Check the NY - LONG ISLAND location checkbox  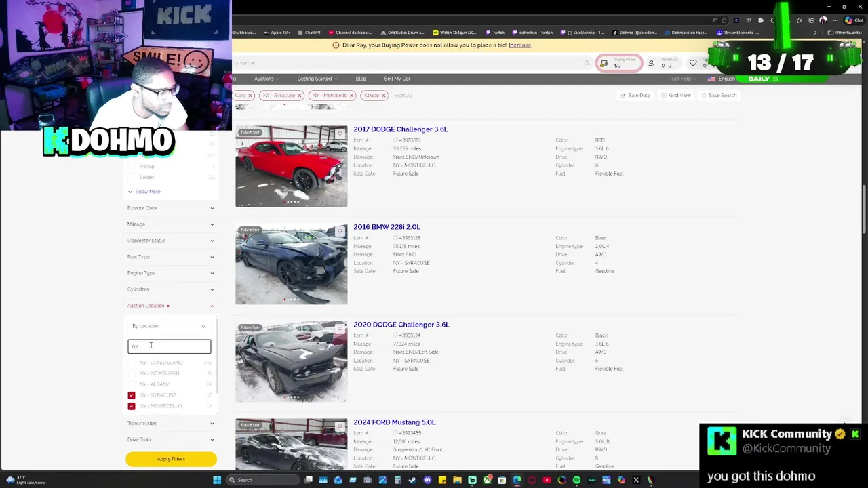[x=132, y=363]
